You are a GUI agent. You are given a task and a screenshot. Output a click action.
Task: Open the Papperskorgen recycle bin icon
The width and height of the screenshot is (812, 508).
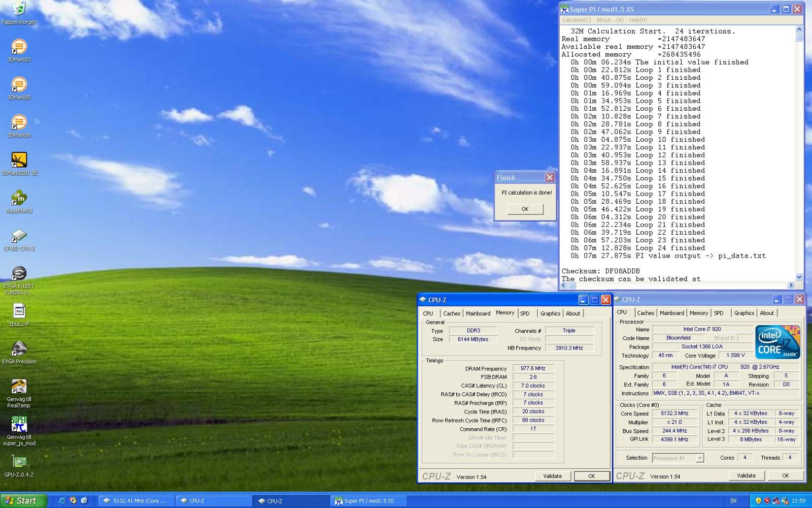click(19, 12)
